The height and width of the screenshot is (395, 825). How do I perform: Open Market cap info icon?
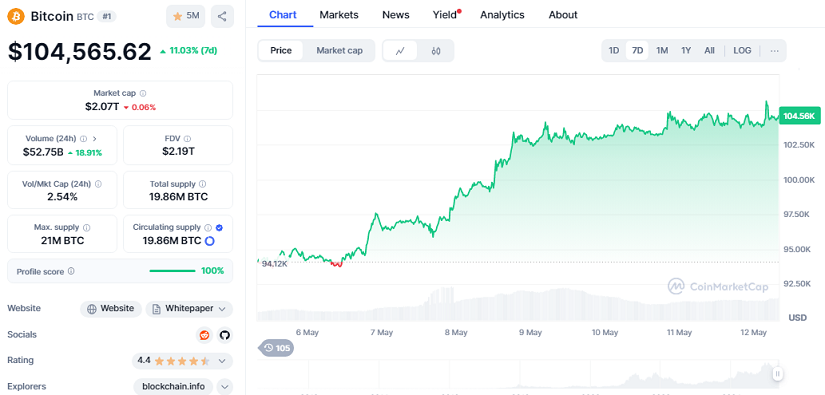click(143, 93)
